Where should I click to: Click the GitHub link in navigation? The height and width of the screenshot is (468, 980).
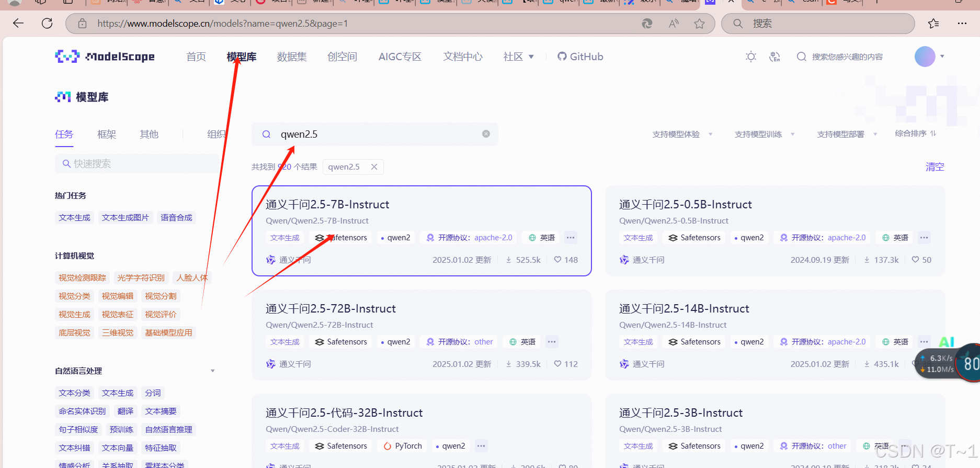(580, 57)
